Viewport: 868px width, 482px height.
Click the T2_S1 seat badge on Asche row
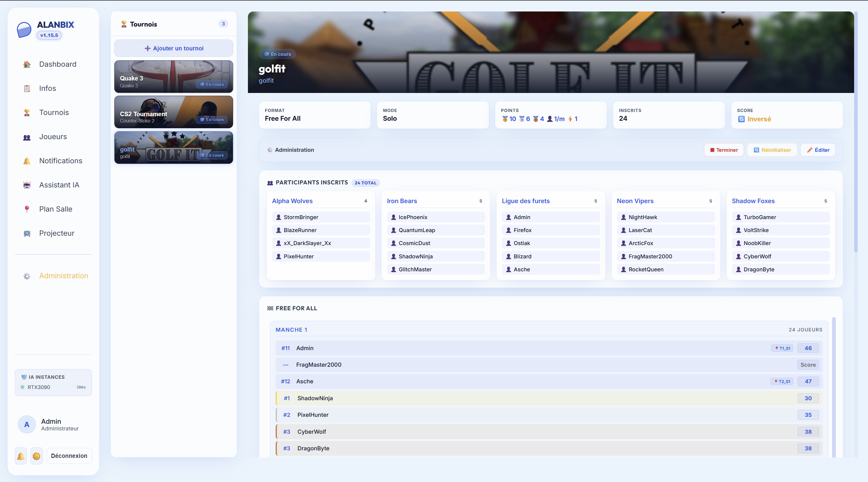[x=782, y=381]
